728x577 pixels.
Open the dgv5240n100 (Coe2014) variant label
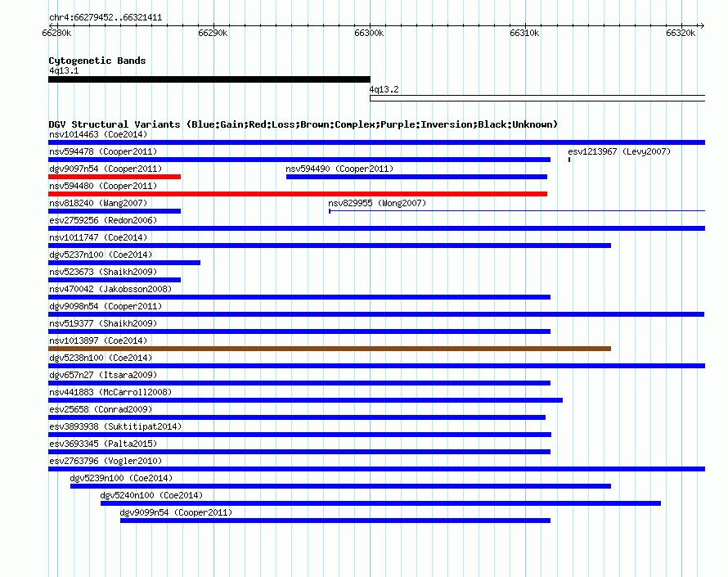pos(152,495)
